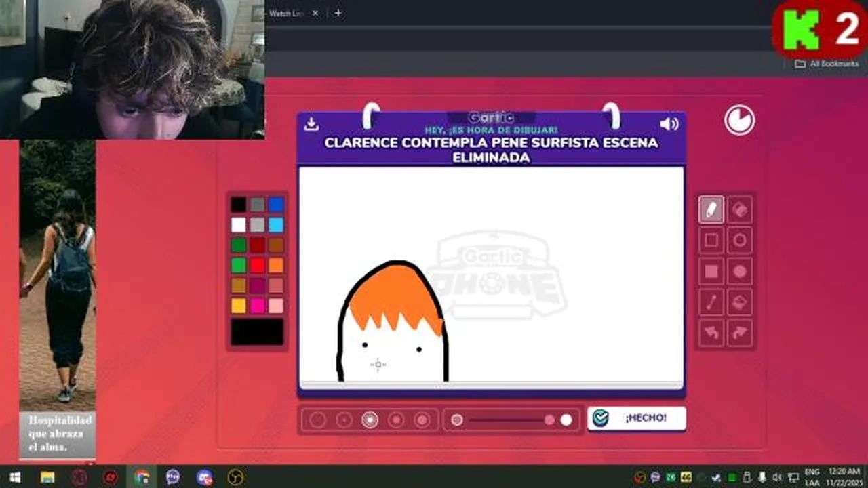The width and height of the screenshot is (868, 488).
Task: Click the round timer icon
Action: [739, 121]
